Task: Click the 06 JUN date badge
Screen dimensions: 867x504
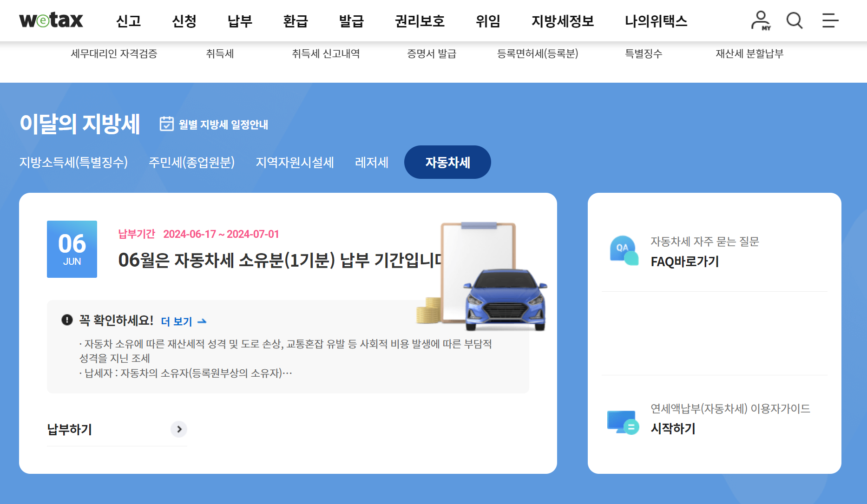Action: click(x=72, y=249)
